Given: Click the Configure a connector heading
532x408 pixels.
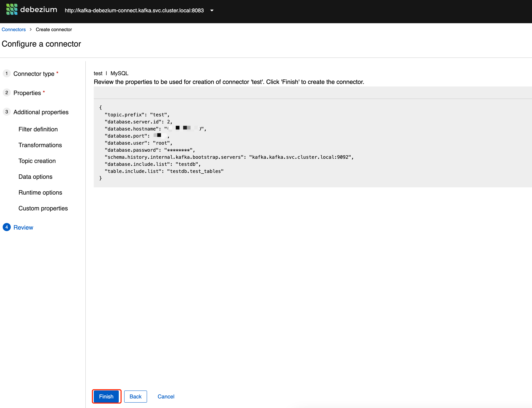Looking at the screenshot, I should pos(41,44).
